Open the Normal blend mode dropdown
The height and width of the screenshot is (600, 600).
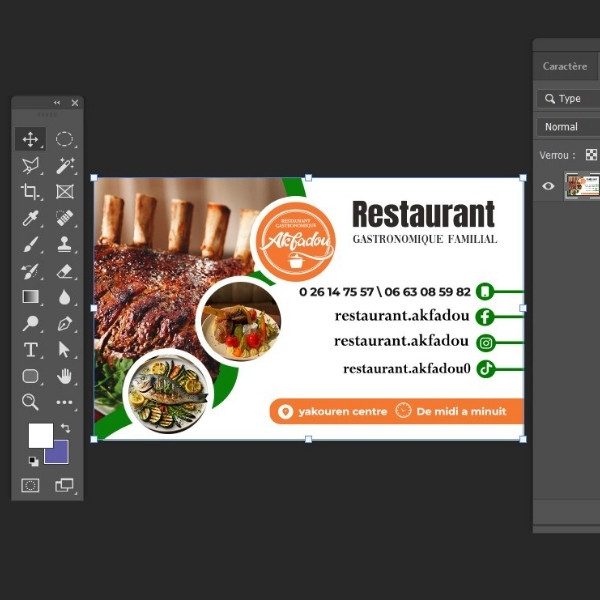(x=568, y=127)
